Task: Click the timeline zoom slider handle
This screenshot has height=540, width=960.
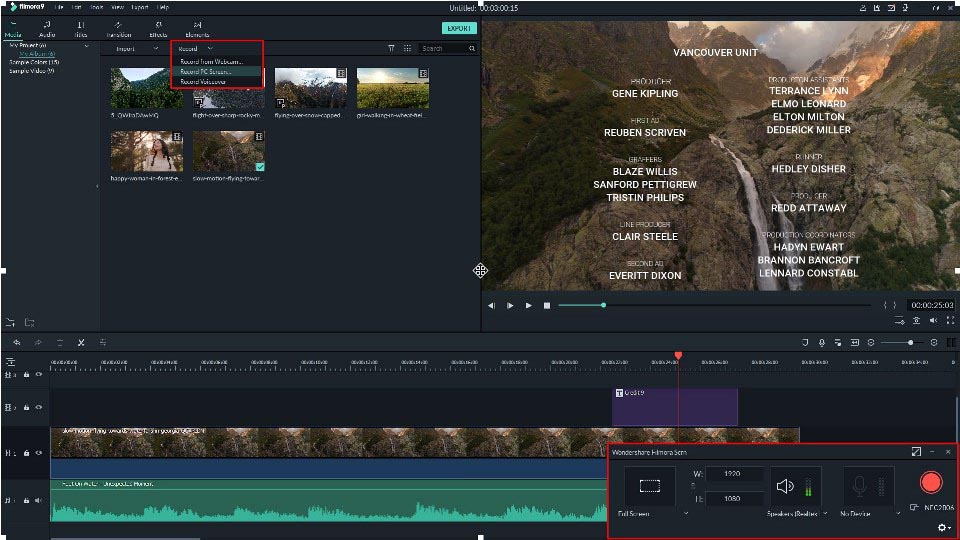Action: pyautogui.click(x=910, y=343)
